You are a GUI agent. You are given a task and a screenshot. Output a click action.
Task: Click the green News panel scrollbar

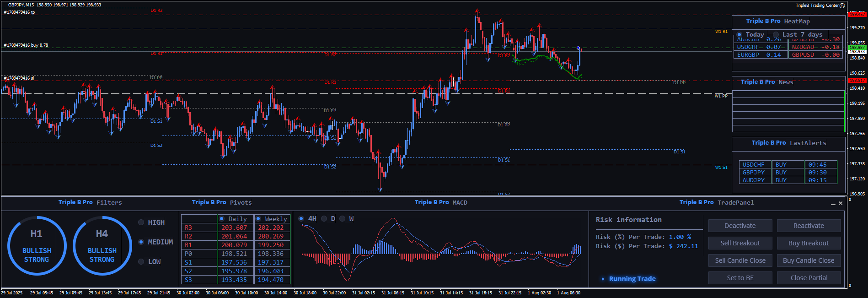844,111
